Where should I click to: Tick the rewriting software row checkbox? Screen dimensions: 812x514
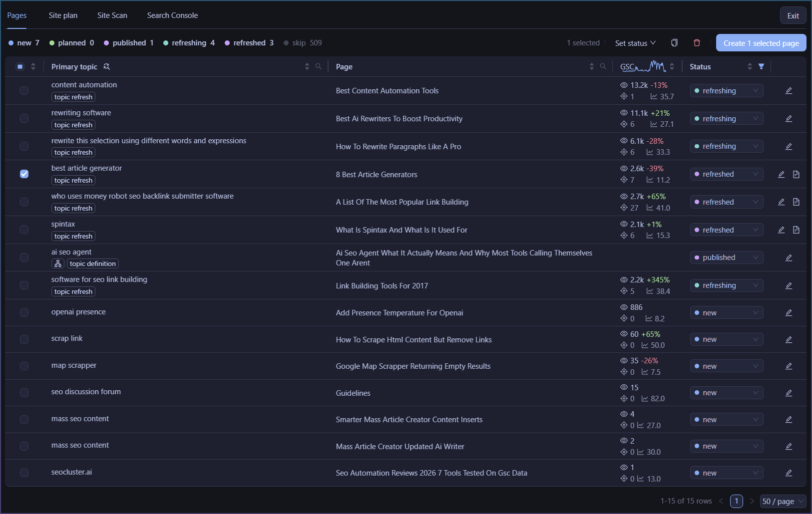pyautogui.click(x=24, y=119)
